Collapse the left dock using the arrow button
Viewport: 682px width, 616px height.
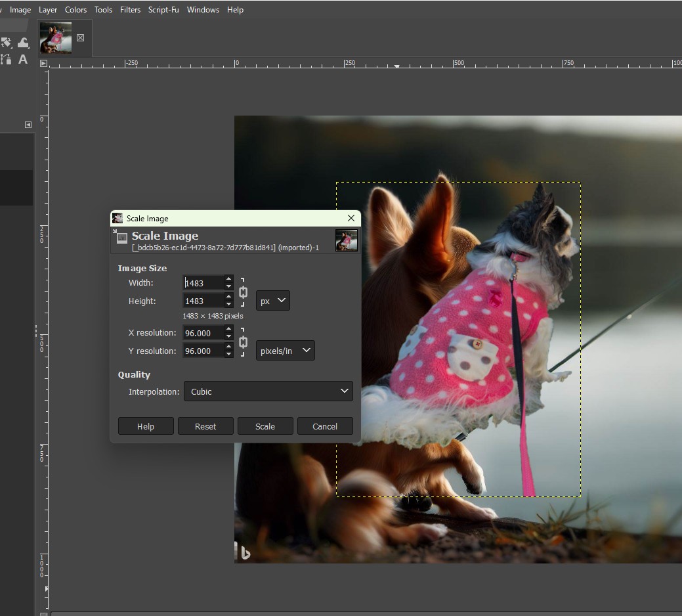coord(28,124)
